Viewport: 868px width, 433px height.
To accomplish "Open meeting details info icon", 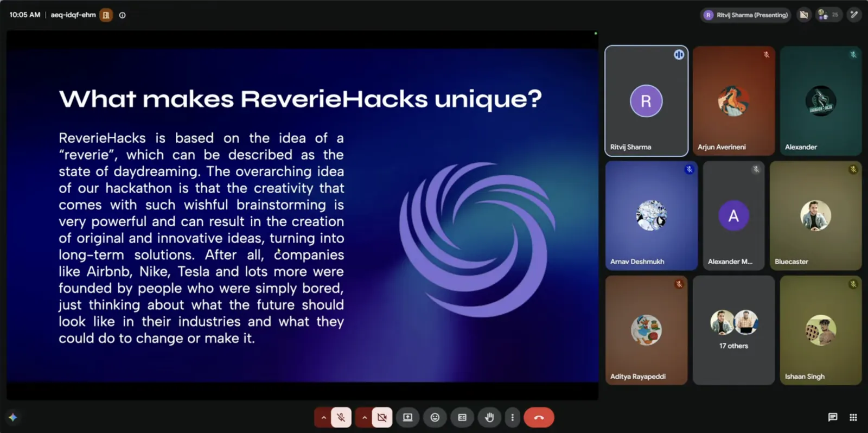I will pyautogui.click(x=123, y=15).
